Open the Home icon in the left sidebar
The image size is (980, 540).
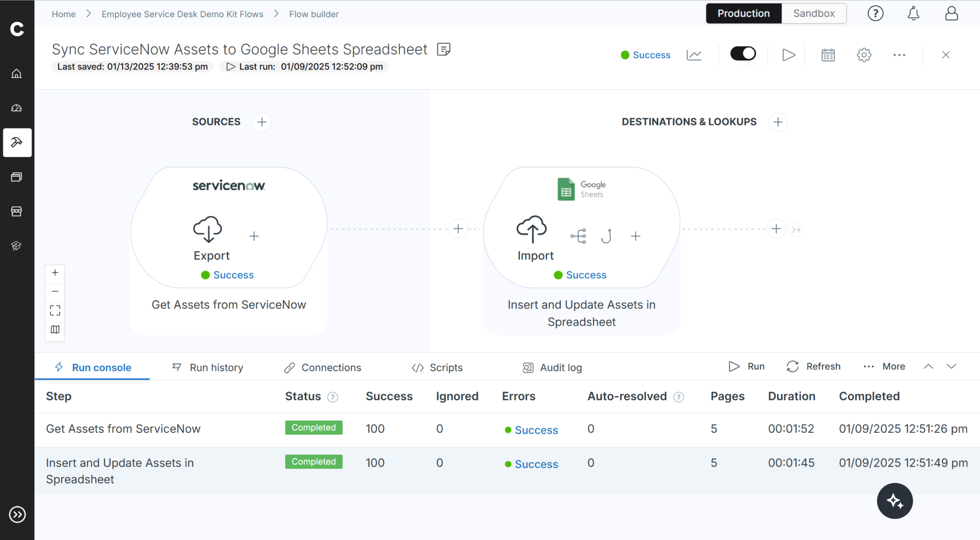click(16, 73)
